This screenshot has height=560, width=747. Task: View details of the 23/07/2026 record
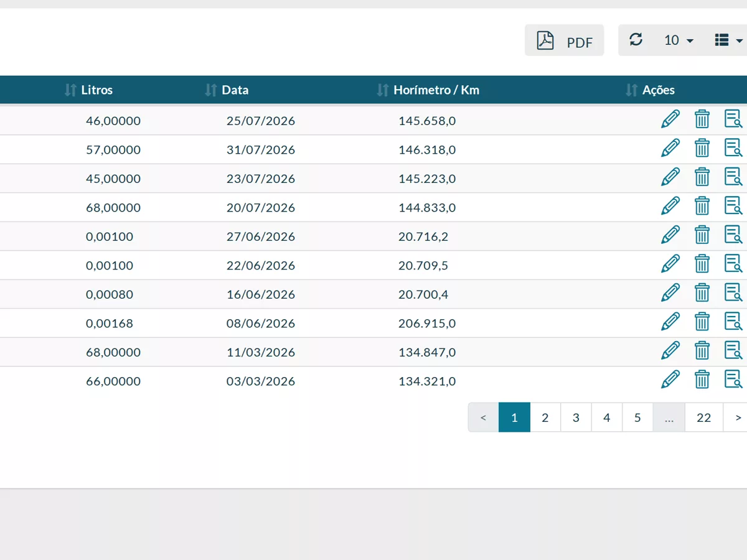tap(733, 177)
